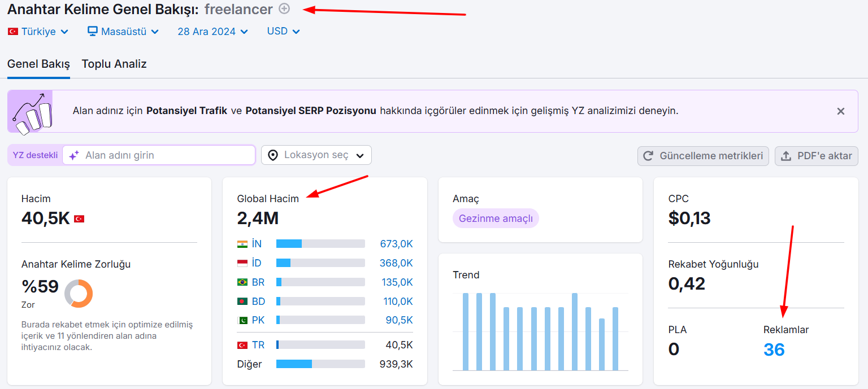The width and height of the screenshot is (868, 389).
Task: Switch to the Toplu Analiz tab
Action: coord(114,64)
